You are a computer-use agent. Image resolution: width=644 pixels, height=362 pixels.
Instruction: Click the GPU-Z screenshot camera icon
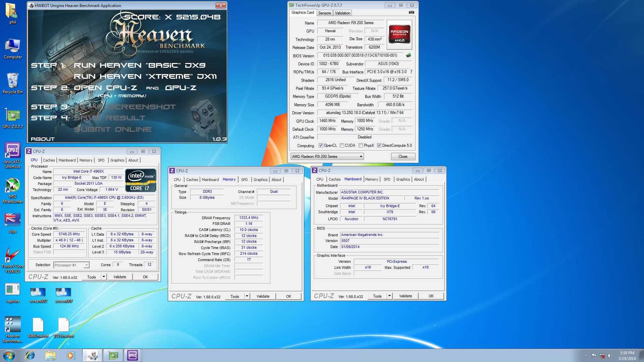point(411,12)
